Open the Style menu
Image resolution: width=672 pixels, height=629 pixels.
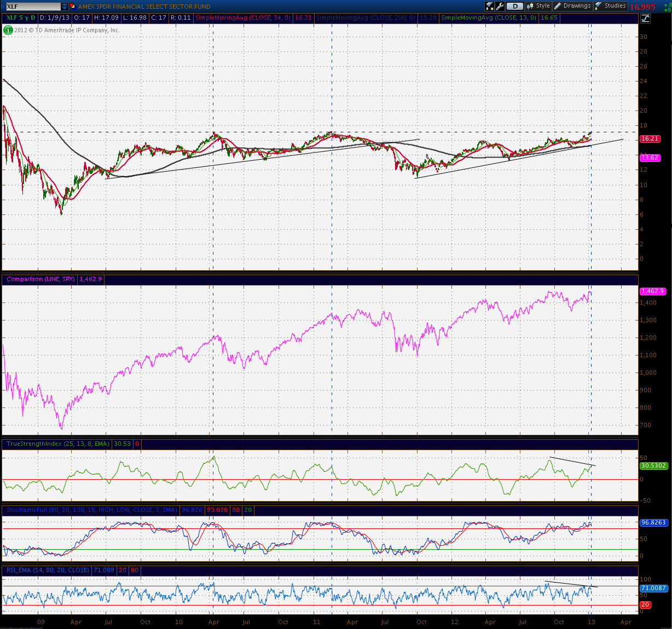[538, 6]
